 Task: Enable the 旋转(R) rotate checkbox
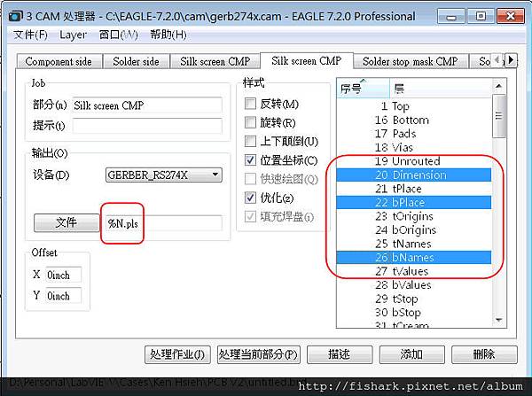250,122
